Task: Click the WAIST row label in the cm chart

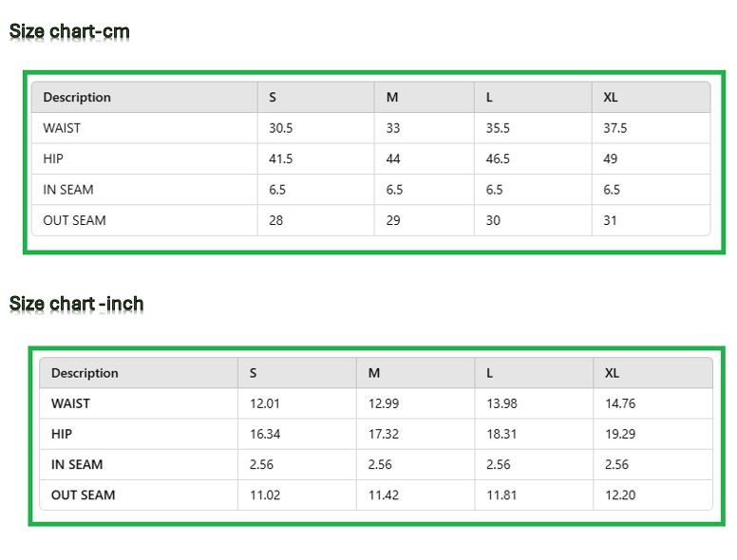Action: tap(62, 128)
